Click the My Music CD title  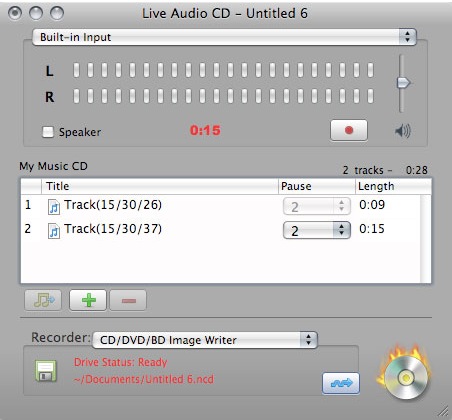53,166
